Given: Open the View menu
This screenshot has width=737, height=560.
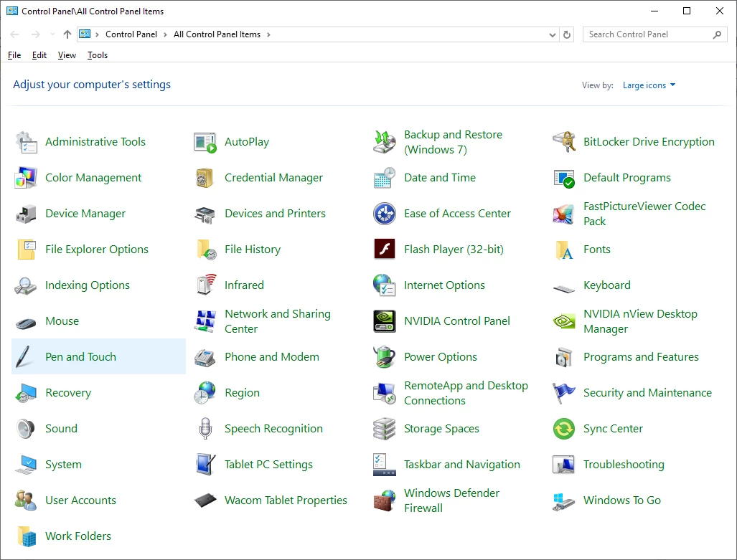Looking at the screenshot, I should (x=67, y=55).
